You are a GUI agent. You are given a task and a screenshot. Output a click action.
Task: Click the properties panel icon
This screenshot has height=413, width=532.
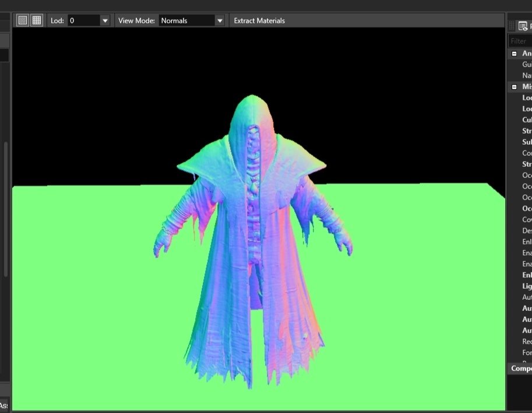point(523,26)
